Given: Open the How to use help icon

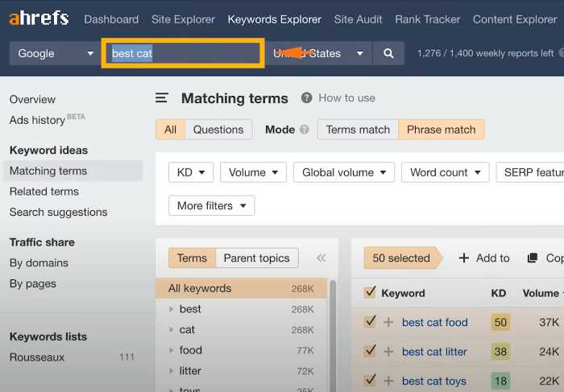Looking at the screenshot, I should [306, 97].
